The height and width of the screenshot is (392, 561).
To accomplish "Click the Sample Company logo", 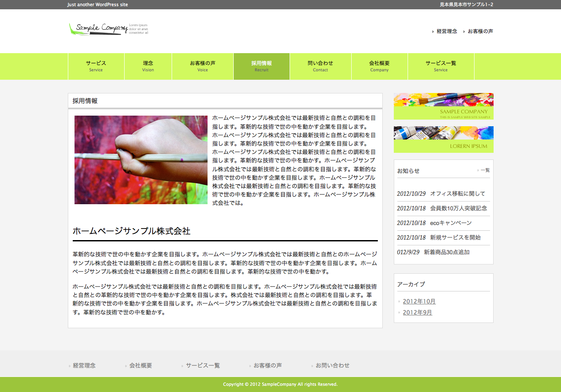I will [x=109, y=29].
